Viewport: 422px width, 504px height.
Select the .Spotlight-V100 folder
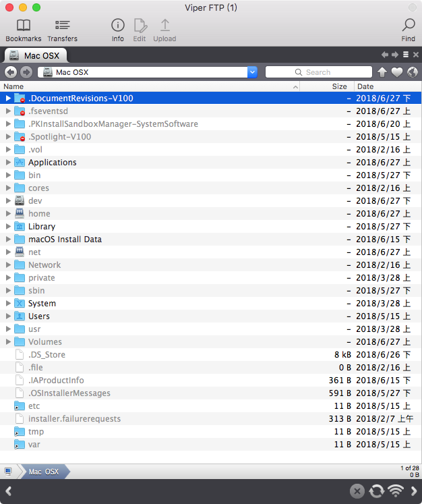click(211, 136)
